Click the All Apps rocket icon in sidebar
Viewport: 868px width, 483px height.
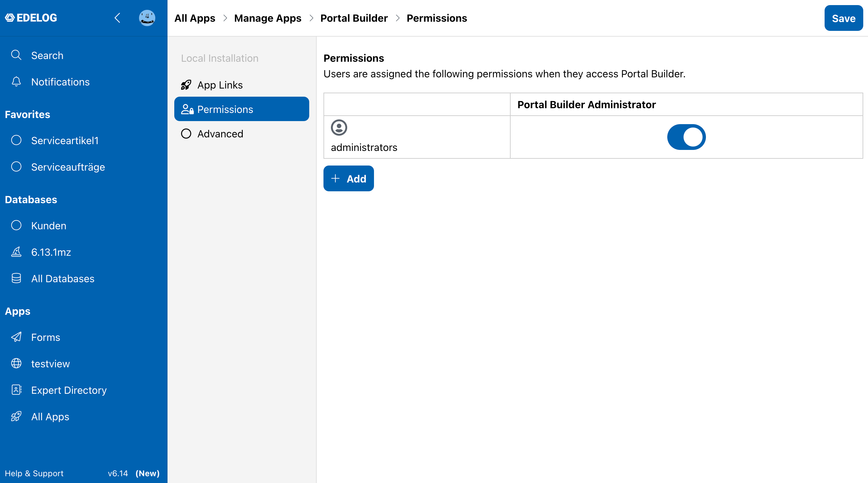(x=16, y=416)
